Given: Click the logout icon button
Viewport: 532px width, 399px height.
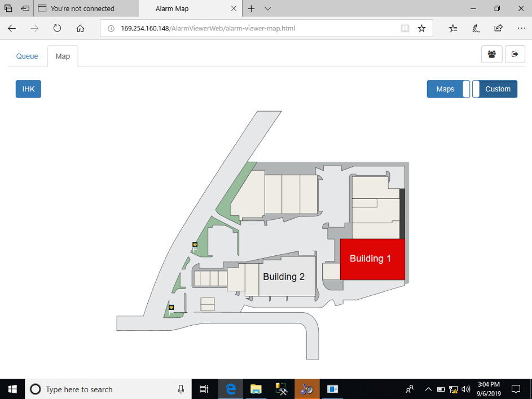Looking at the screenshot, I should click(515, 54).
